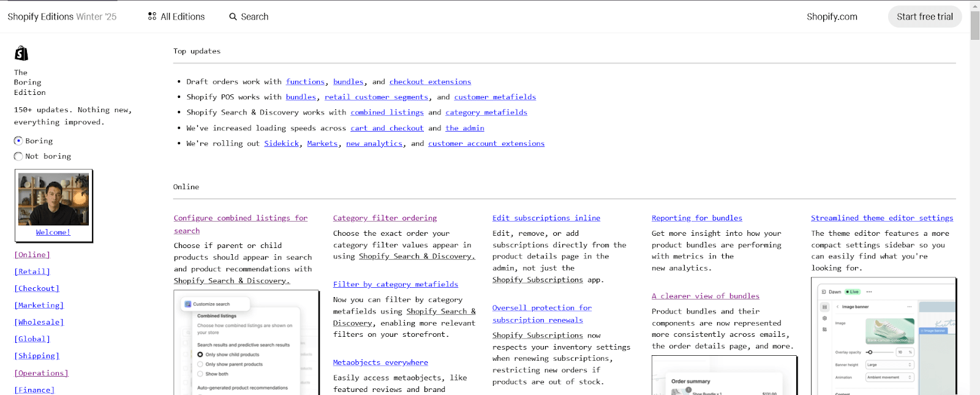Open A clearer view of bundles
This screenshot has width=980, height=395.
[x=706, y=296]
